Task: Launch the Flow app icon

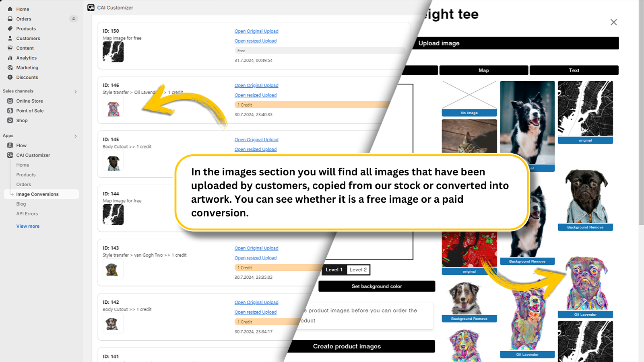Action: (10, 146)
